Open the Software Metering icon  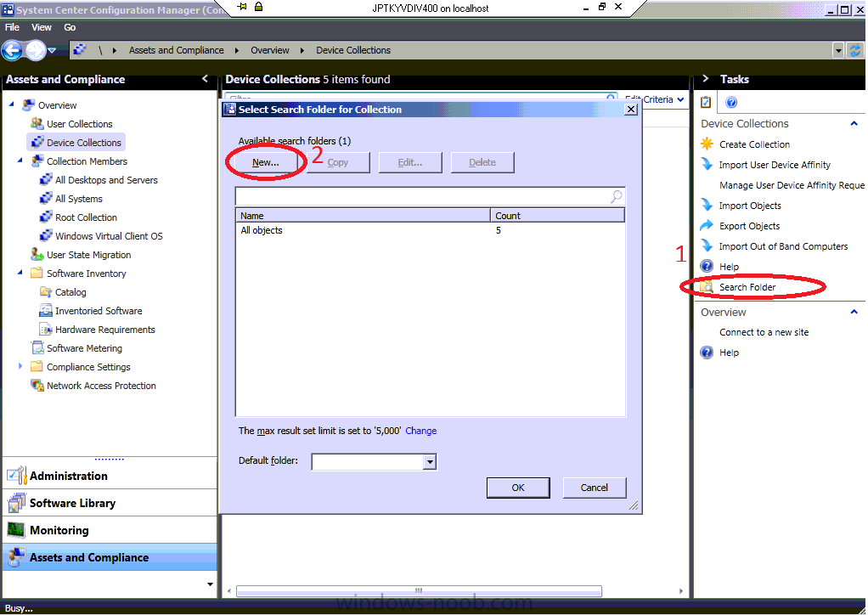pos(37,348)
